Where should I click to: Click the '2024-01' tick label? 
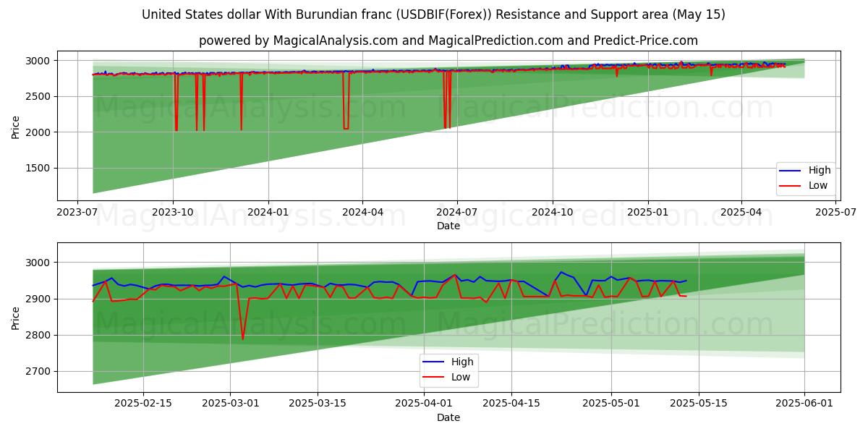click(268, 212)
